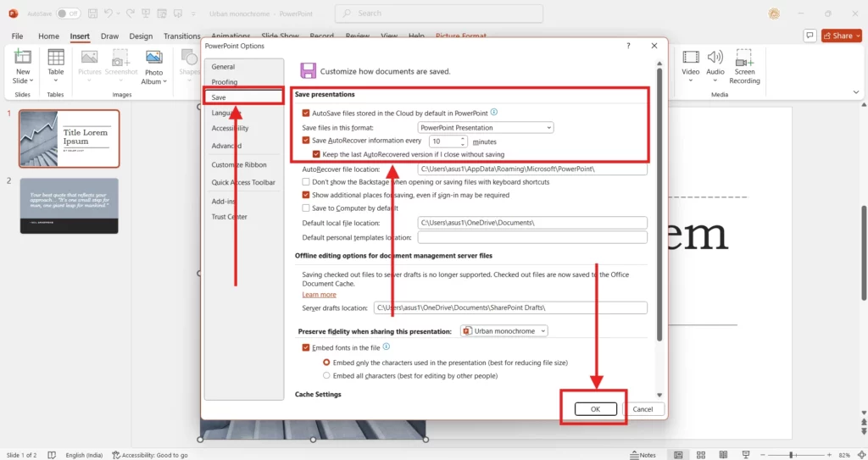Select Proofing in options sidebar
This screenshot has width=868, height=460.
[x=225, y=82]
